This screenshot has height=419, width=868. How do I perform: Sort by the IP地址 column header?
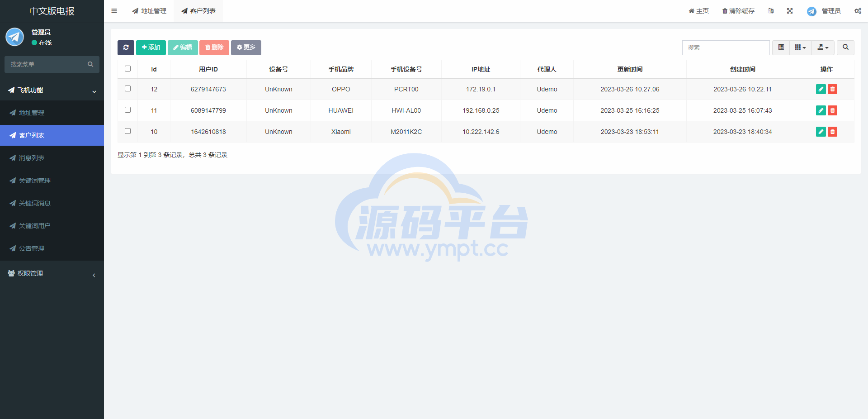click(481, 69)
